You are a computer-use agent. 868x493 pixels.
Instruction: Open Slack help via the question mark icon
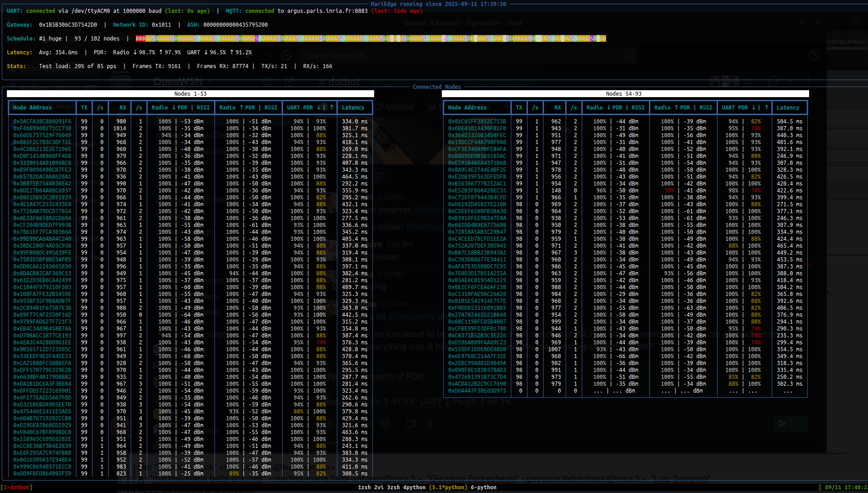click(x=814, y=55)
